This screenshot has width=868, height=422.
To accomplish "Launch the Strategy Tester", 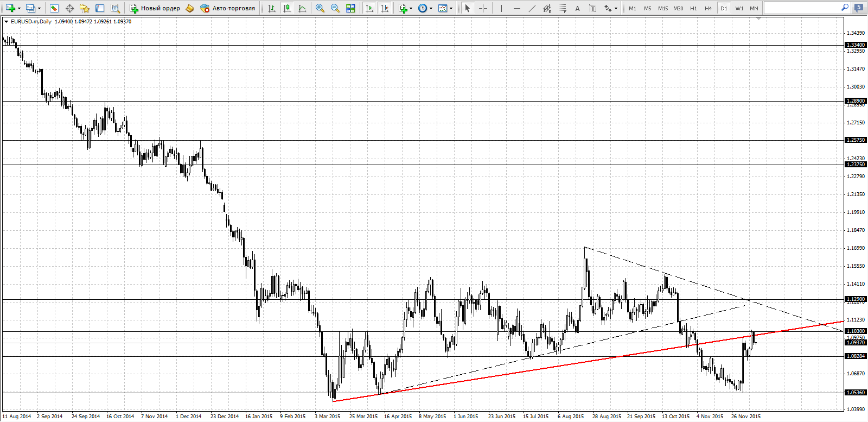I will click(115, 8).
